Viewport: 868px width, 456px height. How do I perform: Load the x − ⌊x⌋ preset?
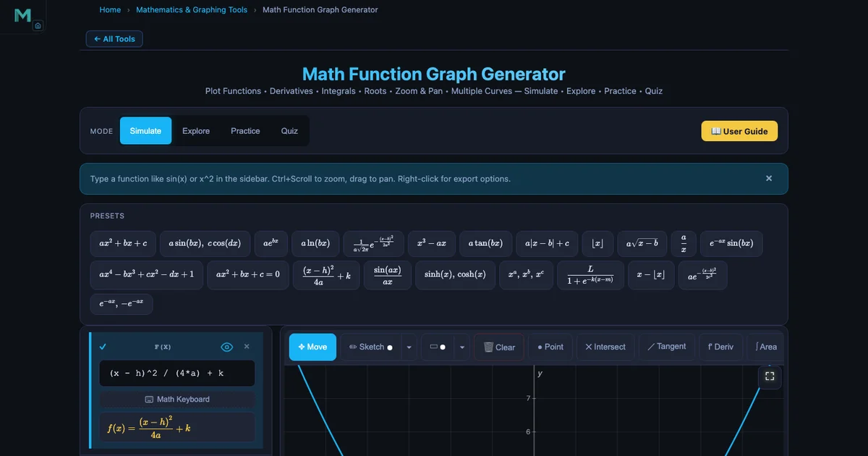tap(651, 274)
